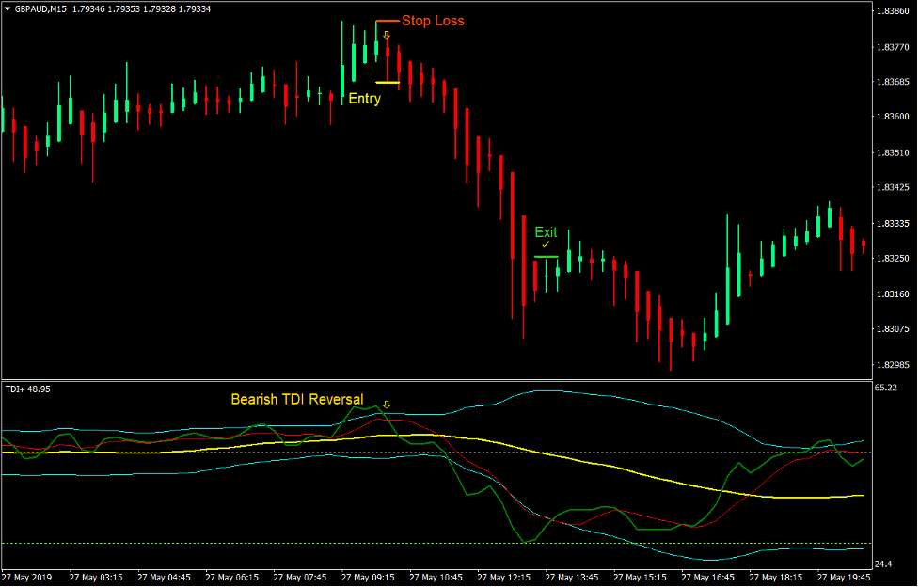Click the green Exit text annotation
The image size is (919, 588).
click(546, 232)
